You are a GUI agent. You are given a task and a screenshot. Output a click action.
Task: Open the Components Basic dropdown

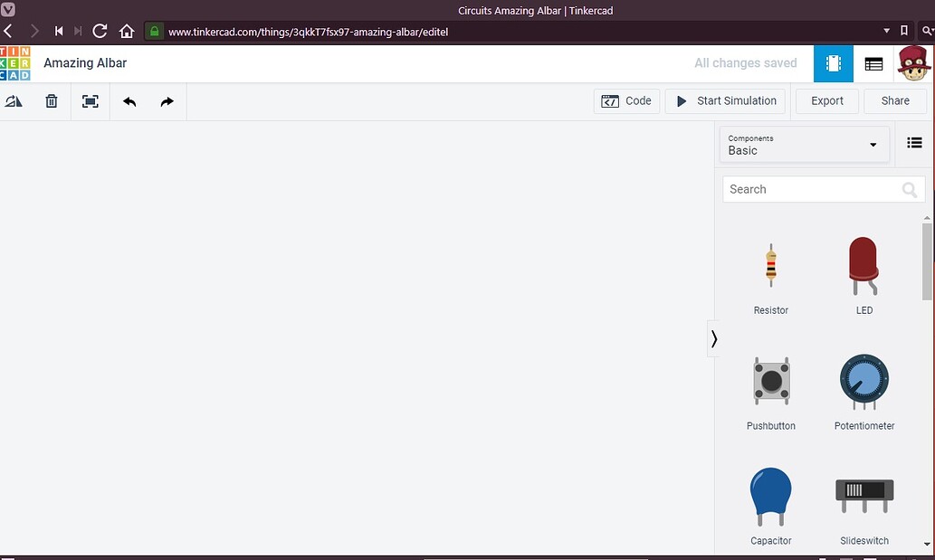(x=803, y=145)
